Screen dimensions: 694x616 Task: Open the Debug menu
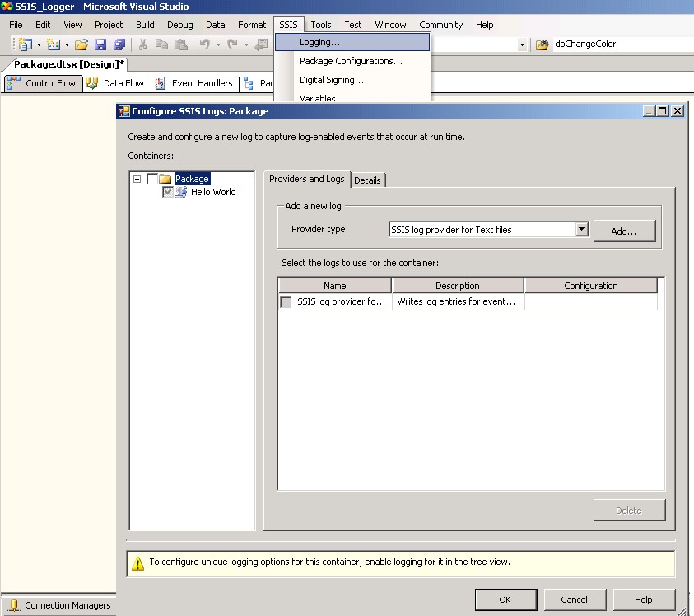[179, 25]
